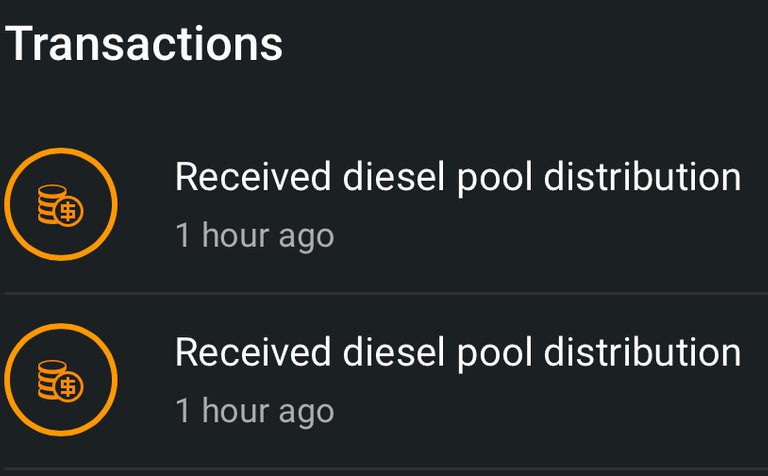Select the coin stack in second transaction icon

pos(50,379)
